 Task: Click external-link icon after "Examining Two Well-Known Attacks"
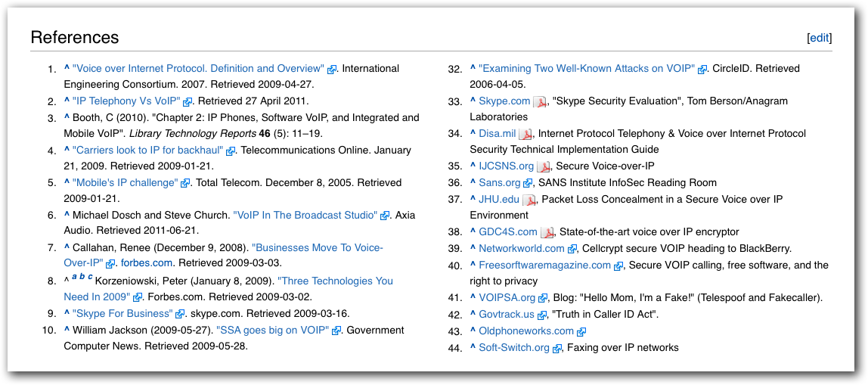(702, 70)
